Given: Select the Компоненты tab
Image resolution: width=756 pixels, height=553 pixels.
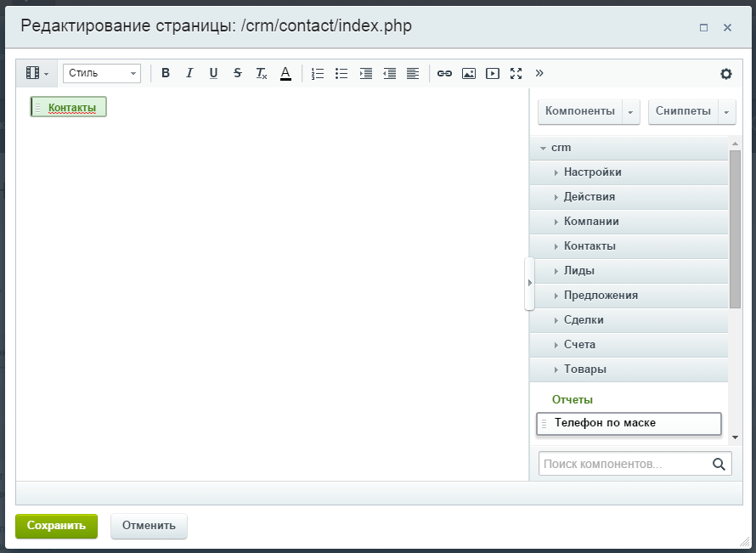Looking at the screenshot, I should (x=580, y=111).
